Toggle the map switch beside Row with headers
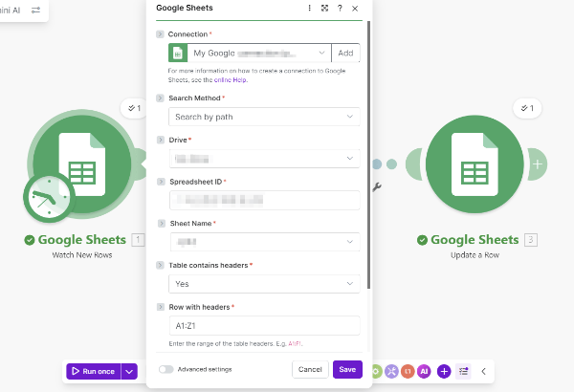The image size is (574, 392). [x=161, y=307]
